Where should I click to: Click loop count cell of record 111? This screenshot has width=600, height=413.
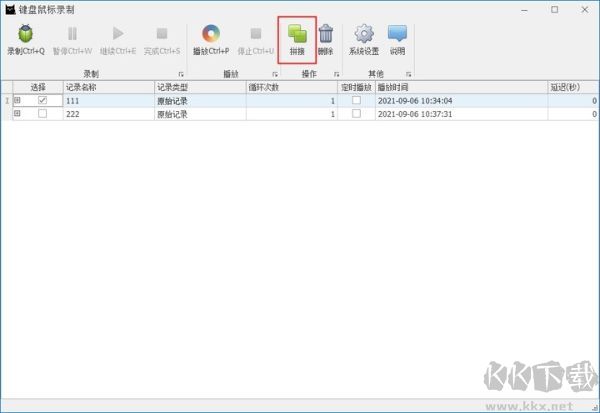pyautogui.click(x=292, y=101)
